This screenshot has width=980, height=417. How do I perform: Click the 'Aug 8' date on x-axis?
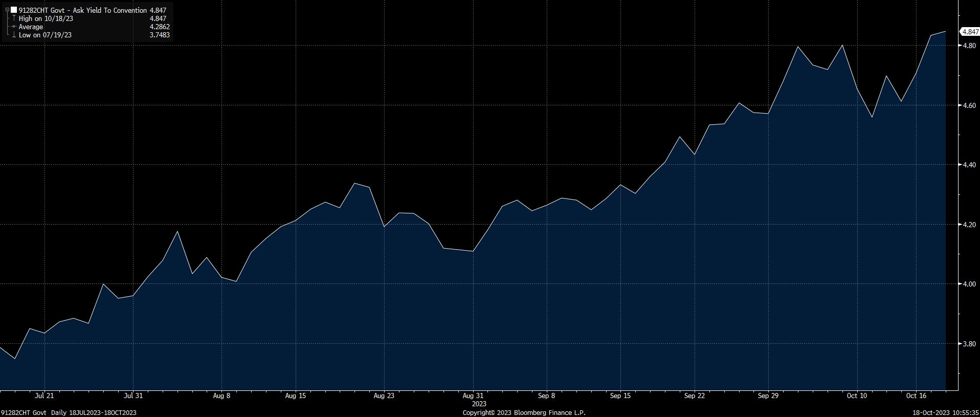(x=221, y=396)
